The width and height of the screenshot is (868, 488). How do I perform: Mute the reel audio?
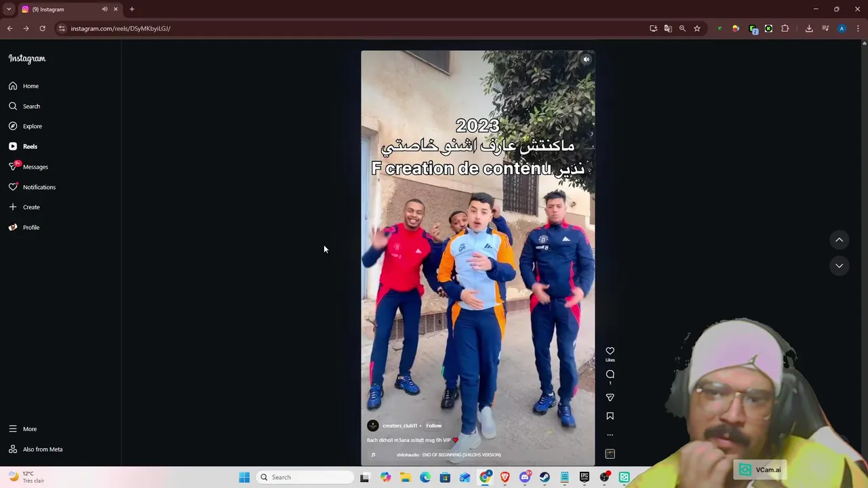[587, 60]
